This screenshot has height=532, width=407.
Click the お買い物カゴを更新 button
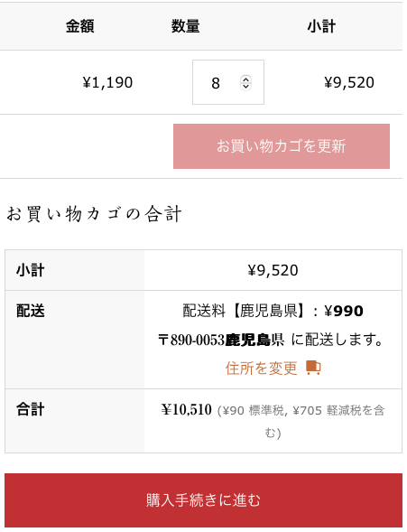point(282,146)
